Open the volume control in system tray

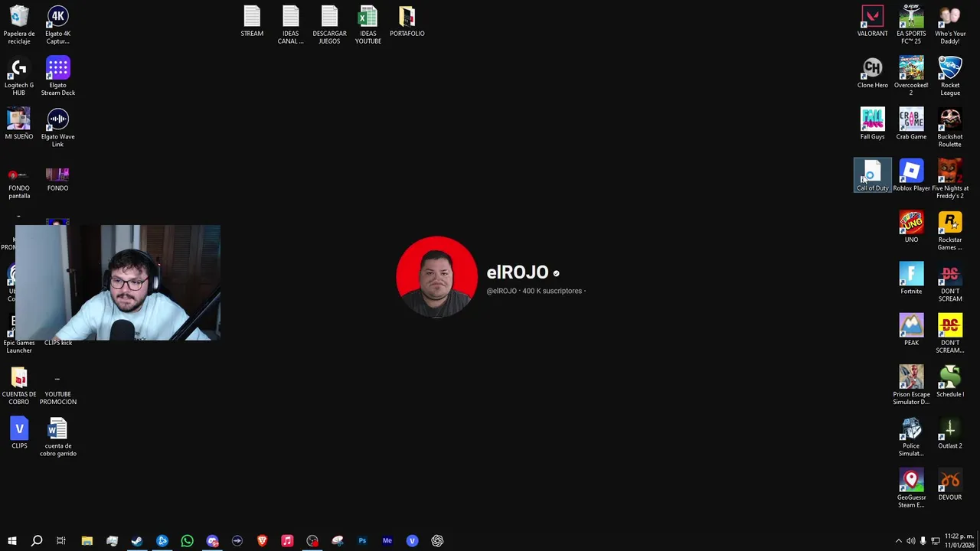911,541
